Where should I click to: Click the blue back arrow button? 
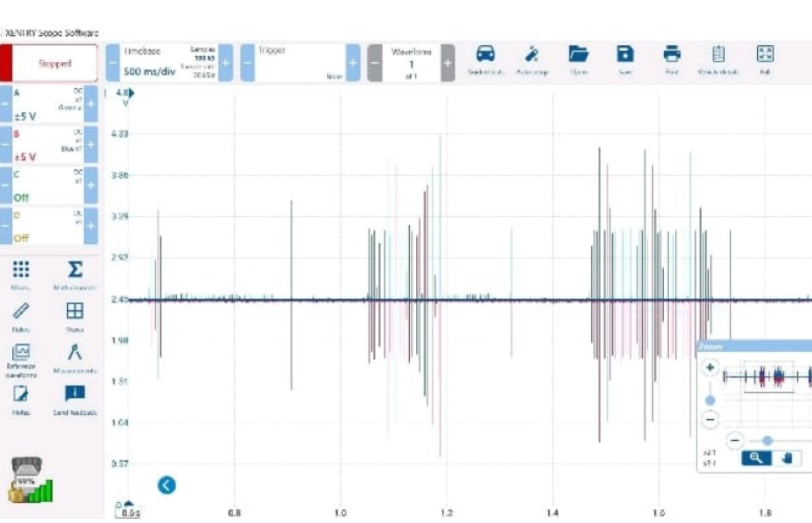pos(167,486)
